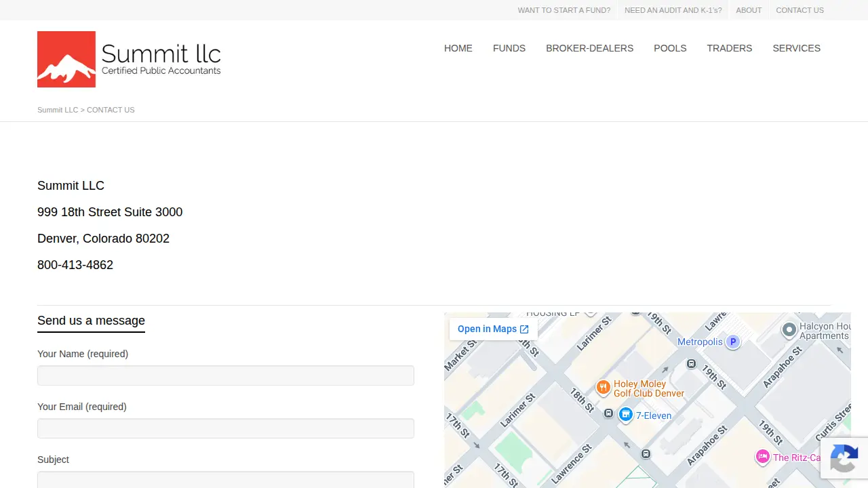Visit the ABOUT link in top bar
868x488 pixels.
tap(749, 10)
